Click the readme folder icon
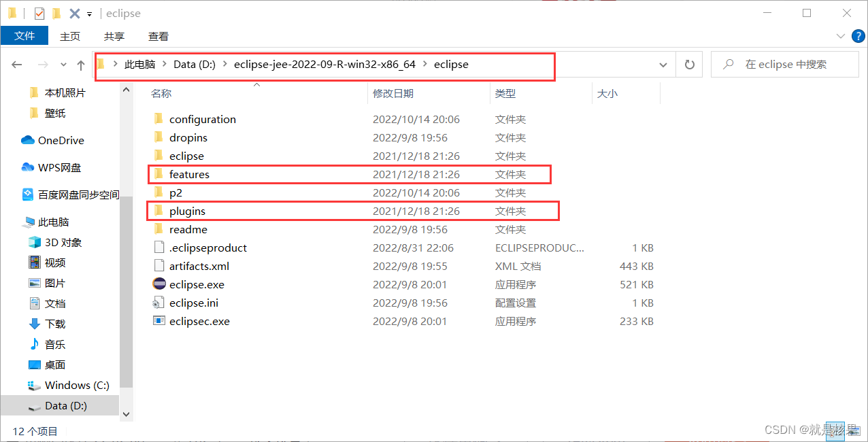The height and width of the screenshot is (442, 868). [x=158, y=229]
